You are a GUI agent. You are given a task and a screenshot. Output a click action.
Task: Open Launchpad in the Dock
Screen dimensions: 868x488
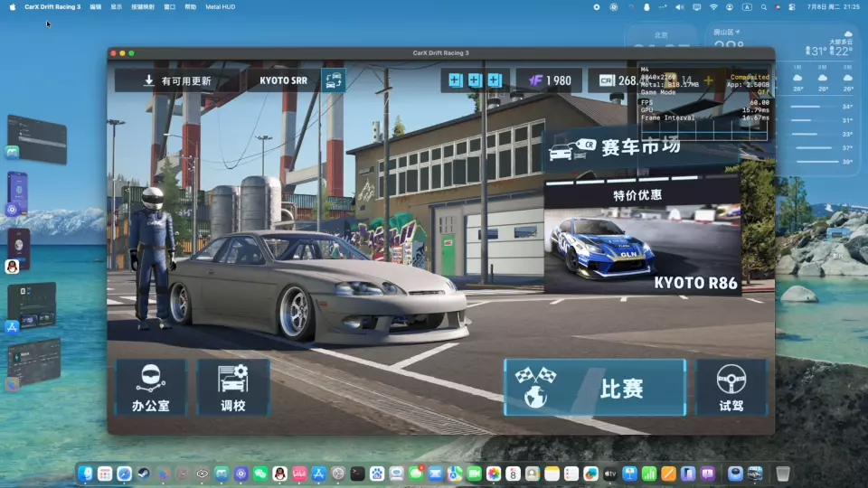click(105, 474)
